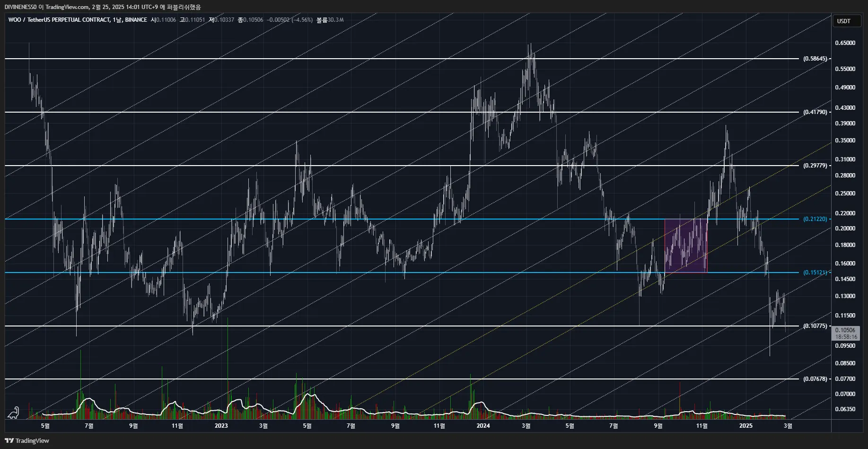Click the 0.16000 price axis tick
Viewport: 868px width, 449px height.
click(x=845, y=264)
